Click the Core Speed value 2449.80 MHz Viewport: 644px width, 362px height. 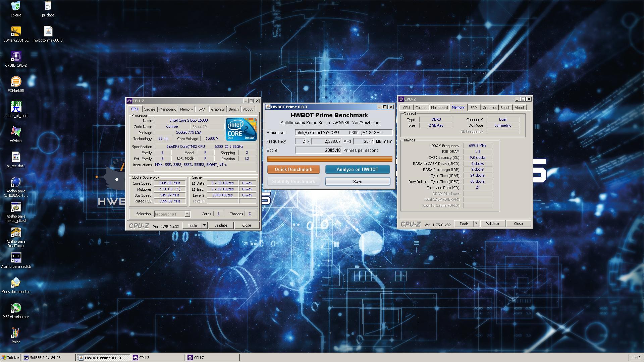[x=169, y=183]
